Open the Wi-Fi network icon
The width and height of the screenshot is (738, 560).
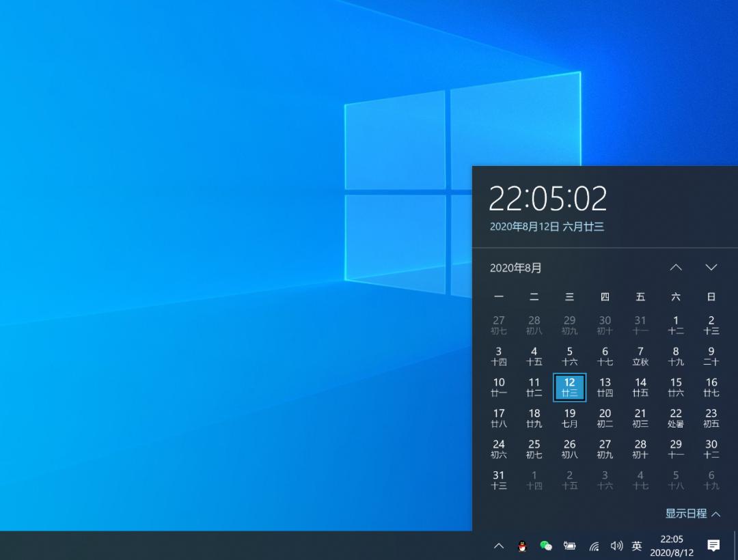(x=593, y=546)
